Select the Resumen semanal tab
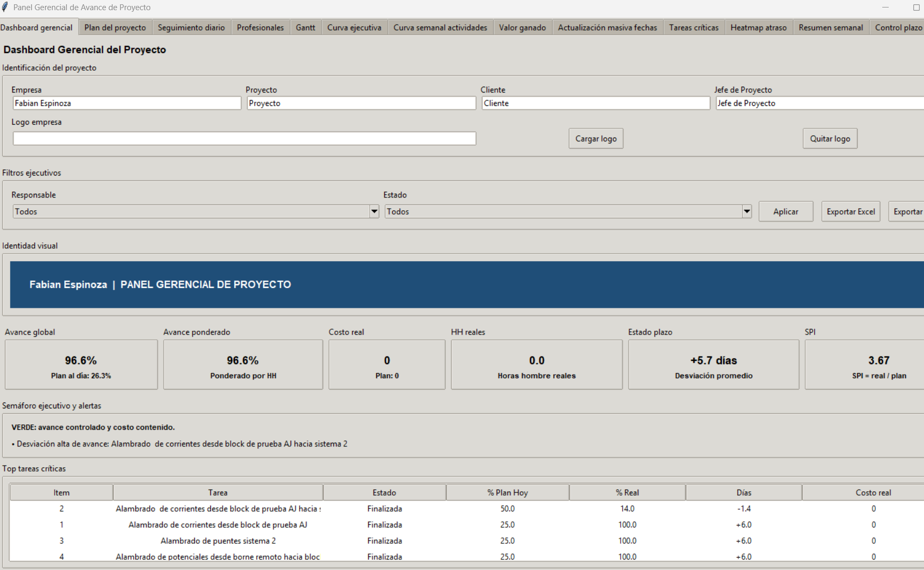Image resolution: width=924 pixels, height=570 pixels. (x=830, y=27)
